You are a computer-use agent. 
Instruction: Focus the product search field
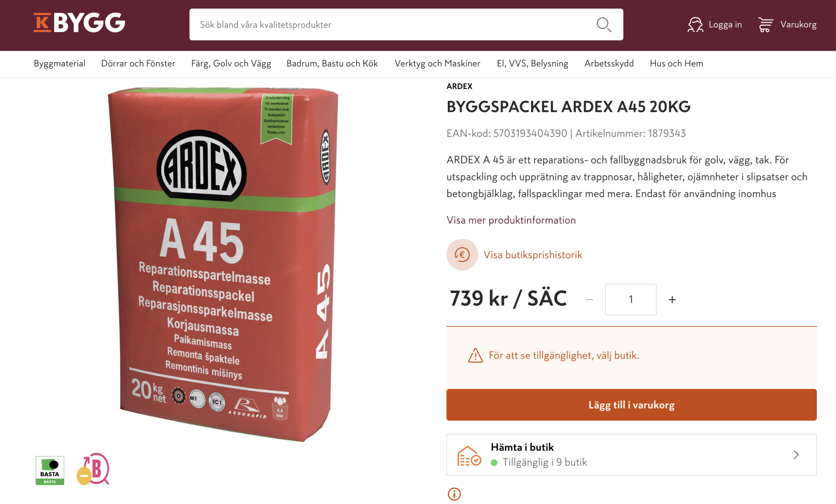(406, 24)
